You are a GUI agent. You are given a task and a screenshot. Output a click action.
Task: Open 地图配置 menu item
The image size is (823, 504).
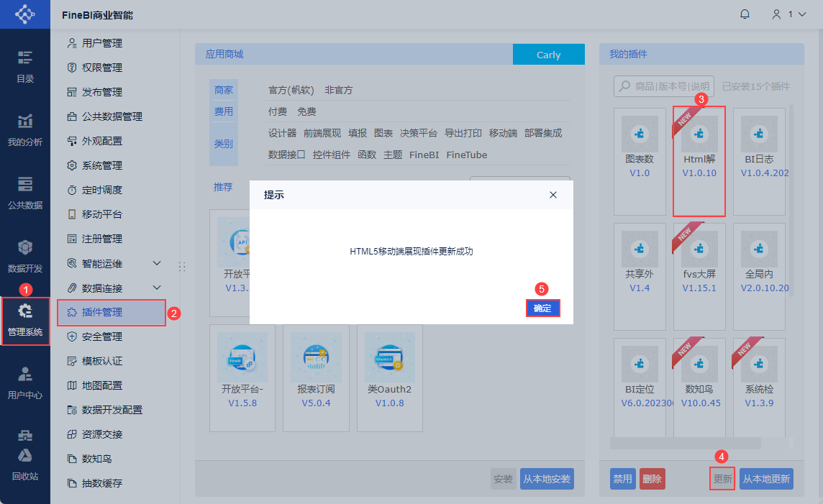(x=102, y=385)
